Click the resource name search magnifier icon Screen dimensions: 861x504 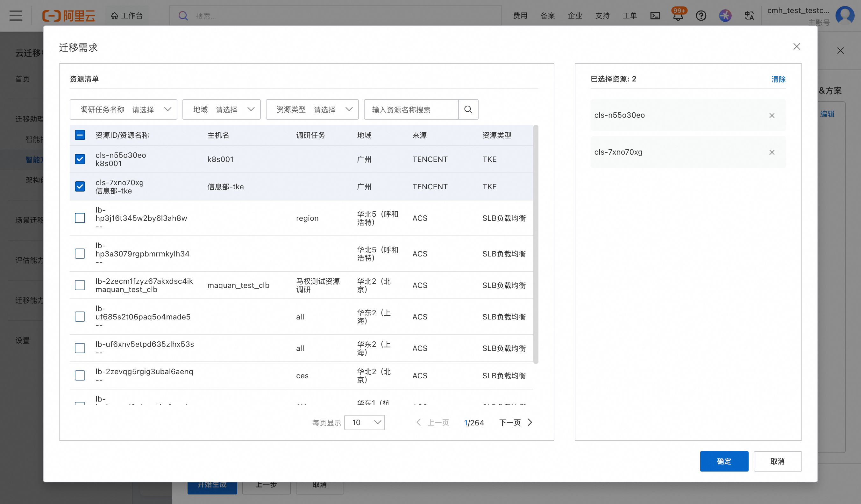468,109
